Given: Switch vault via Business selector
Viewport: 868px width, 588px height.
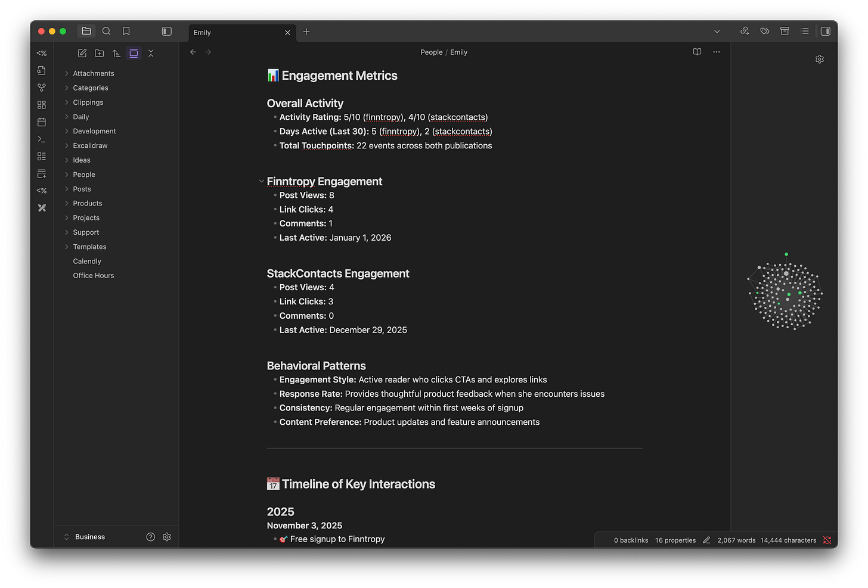Looking at the screenshot, I should 85,537.
